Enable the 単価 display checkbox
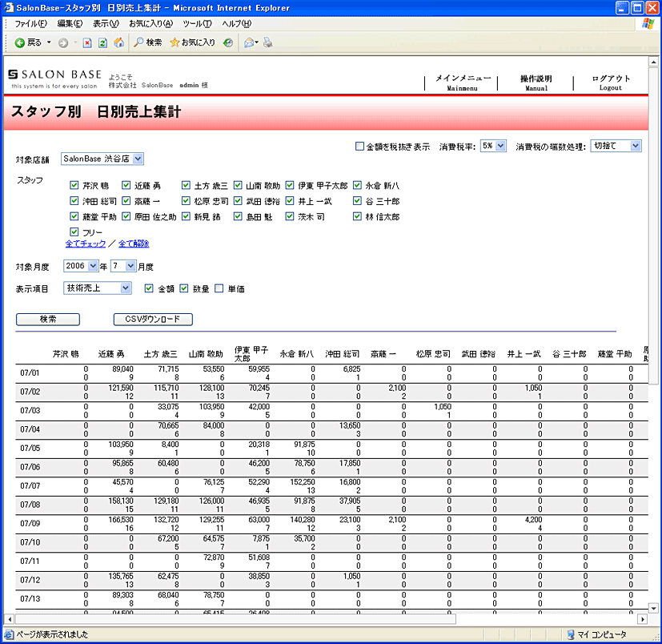The image size is (662, 644). pos(219,288)
